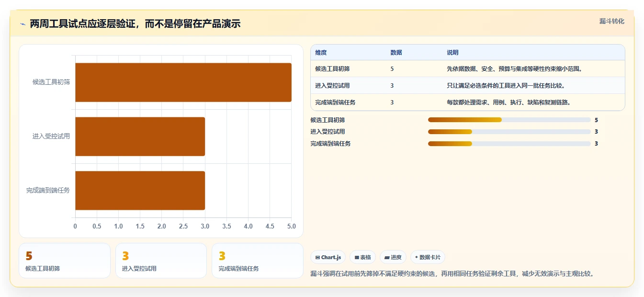Click the '表格' chip
Image resolution: width=644 pixels, height=297 pixels.
pyautogui.click(x=363, y=257)
